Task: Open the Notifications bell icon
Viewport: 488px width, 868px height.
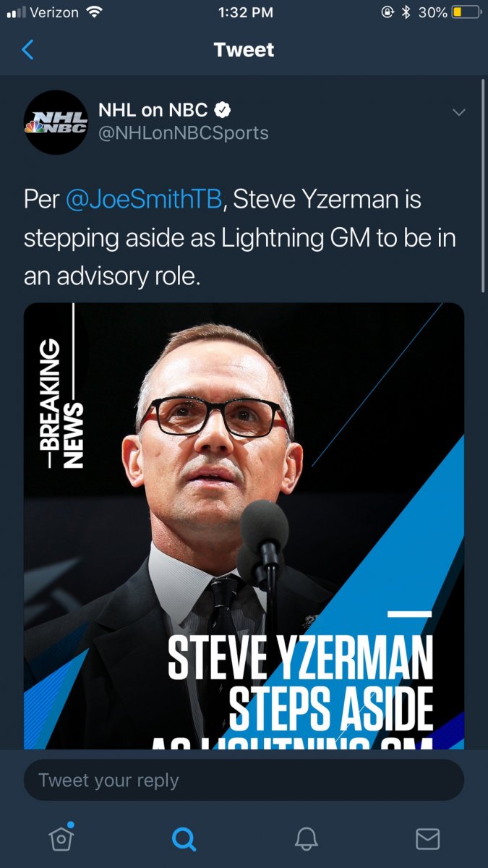Action: click(x=306, y=838)
